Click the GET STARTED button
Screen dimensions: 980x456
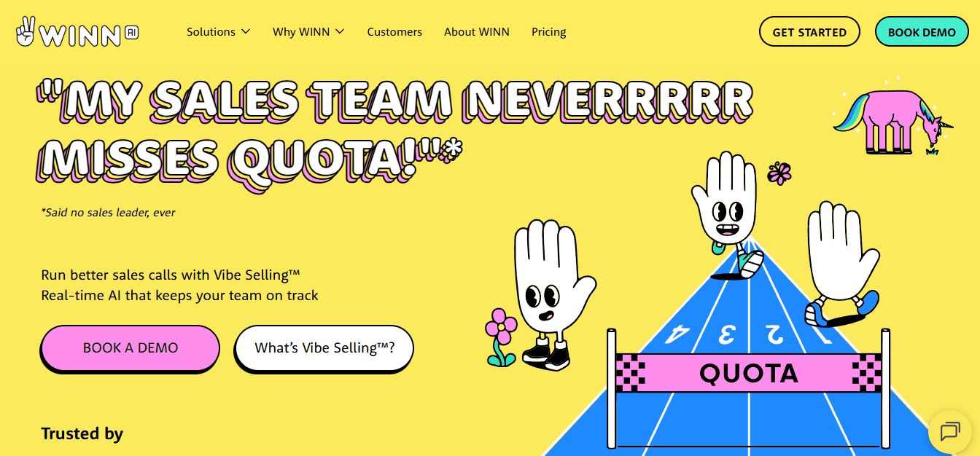809,32
